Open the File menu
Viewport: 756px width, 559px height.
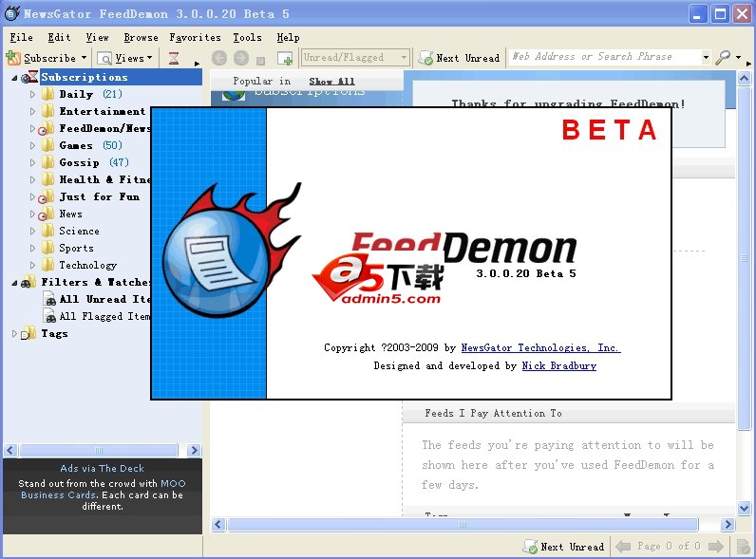click(21, 37)
